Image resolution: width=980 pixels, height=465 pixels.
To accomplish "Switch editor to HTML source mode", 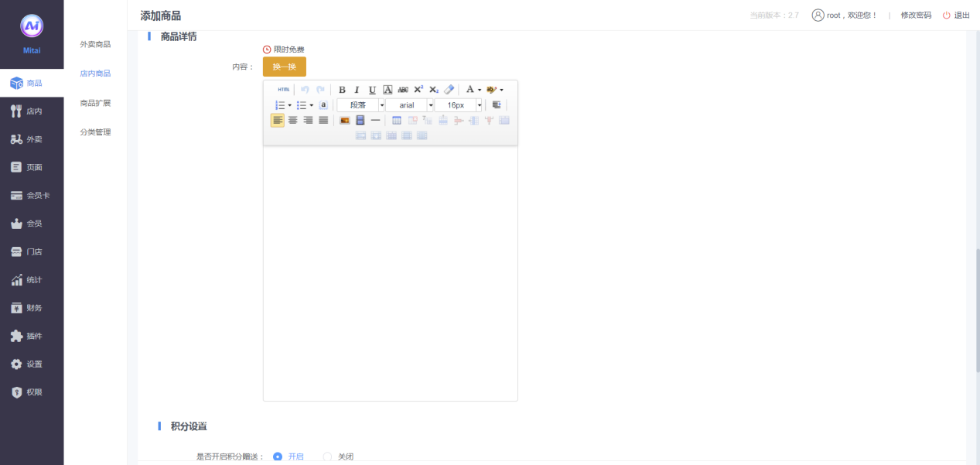I will (284, 90).
